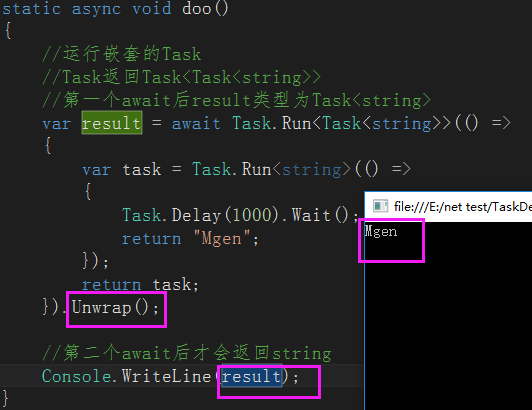Click the black console output area
This screenshot has height=410, width=532.
448,316
